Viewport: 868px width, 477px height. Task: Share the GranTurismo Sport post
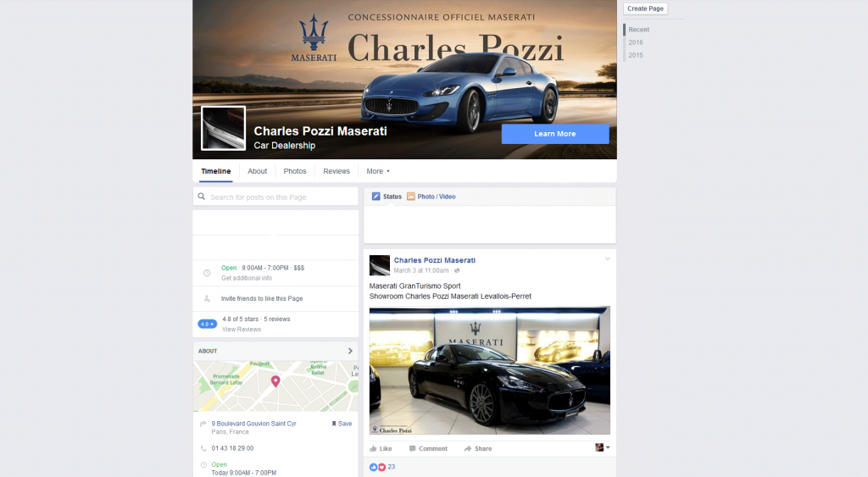pos(478,449)
